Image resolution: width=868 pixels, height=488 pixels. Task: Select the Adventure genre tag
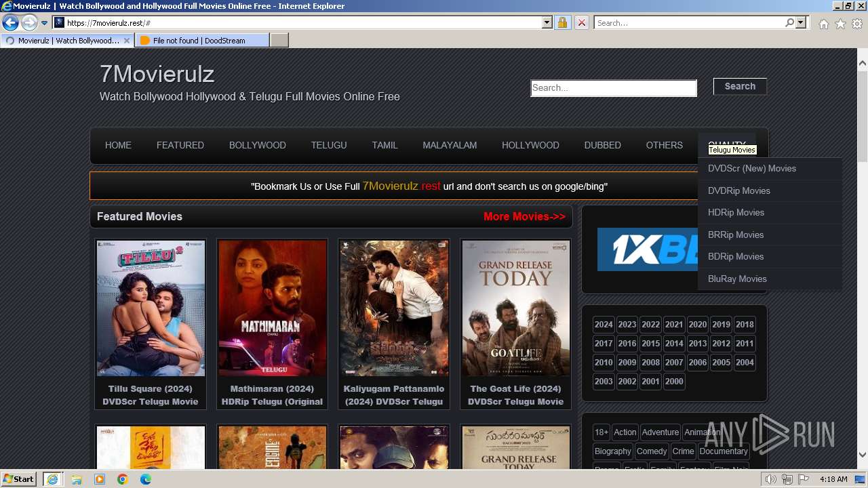pyautogui.click(x=660, y=432)
